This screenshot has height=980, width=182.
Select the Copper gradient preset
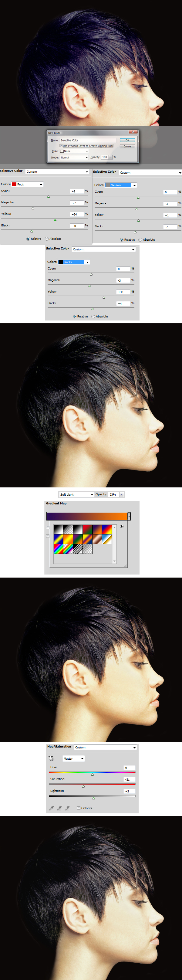(x=97, y=539)
